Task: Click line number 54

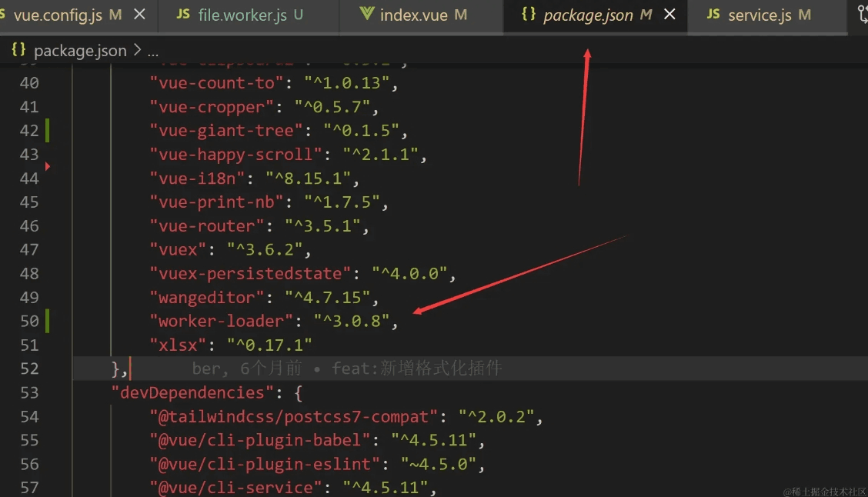Action: tap(29, 416)
